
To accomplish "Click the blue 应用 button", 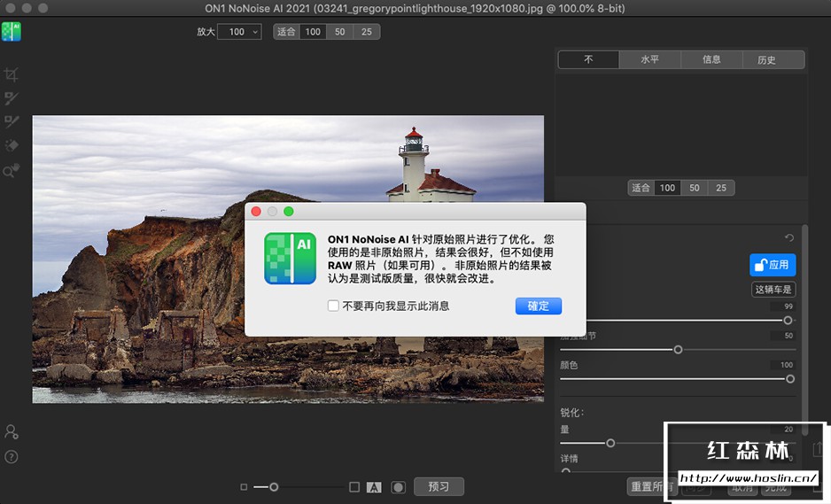I will [x=773, y=265].
